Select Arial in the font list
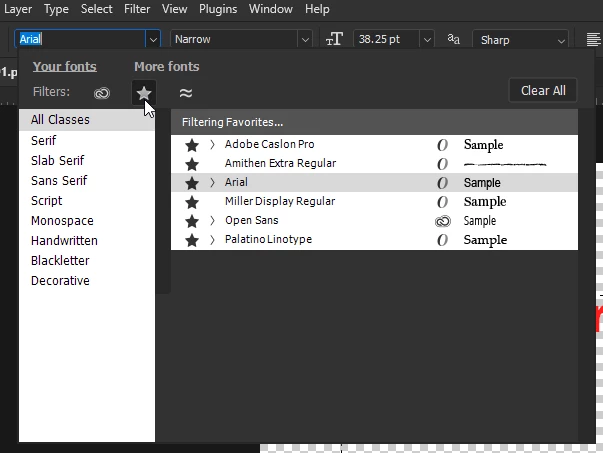 pyautogui.click(x=236, y=182)
